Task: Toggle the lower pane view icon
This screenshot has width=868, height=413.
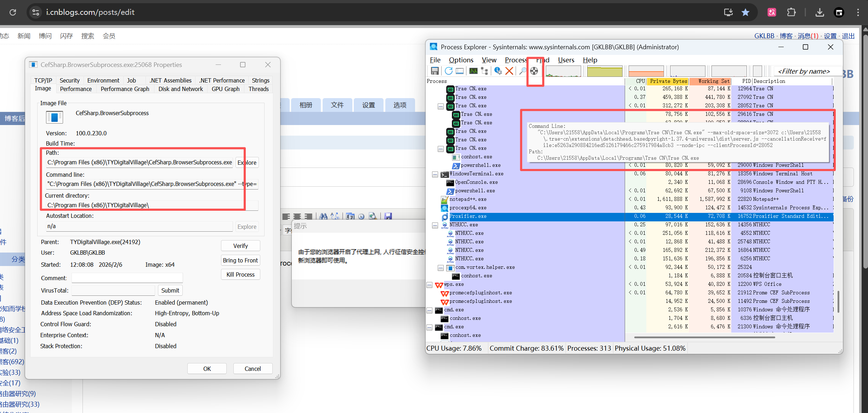Action: tap(460, 71)
